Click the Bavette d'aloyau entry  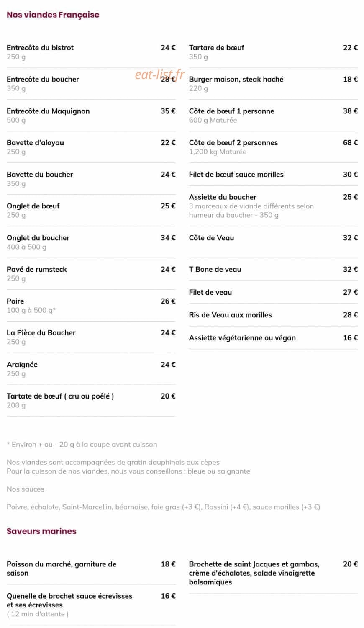coord(91,147)
